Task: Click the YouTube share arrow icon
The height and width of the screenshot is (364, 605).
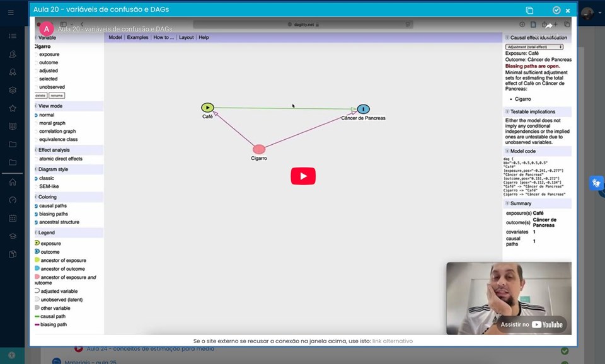Action: click(548, 26)
